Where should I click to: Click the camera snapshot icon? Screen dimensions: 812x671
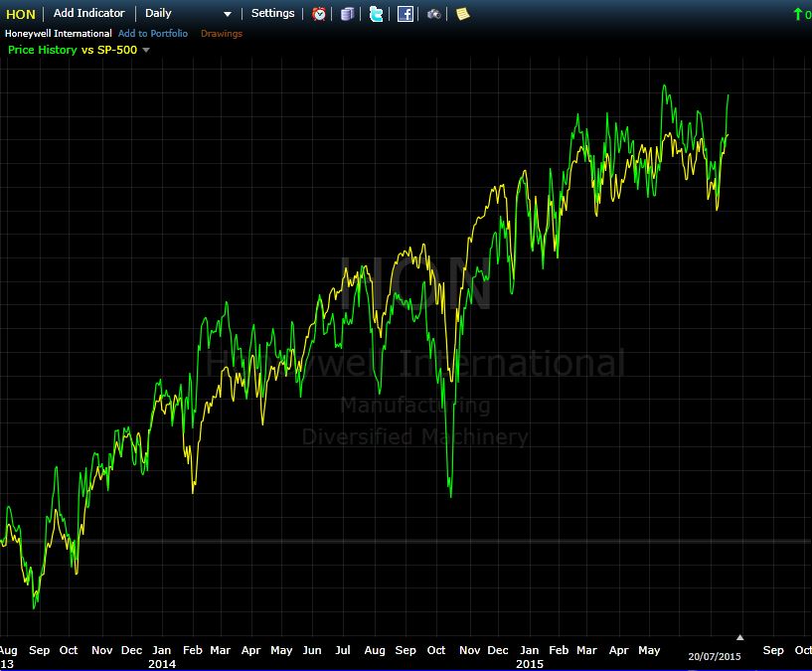(434, 14)
